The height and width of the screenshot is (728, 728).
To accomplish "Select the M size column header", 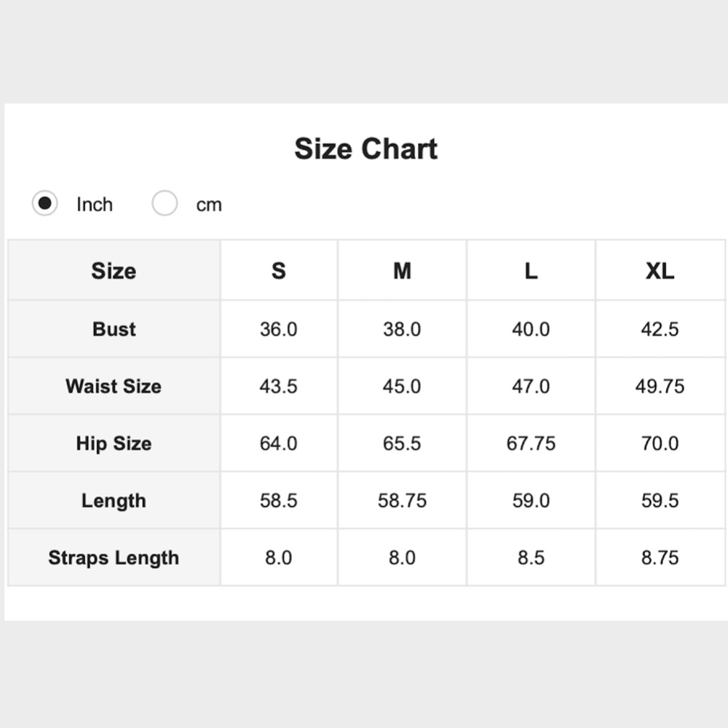I will [402, 271].
